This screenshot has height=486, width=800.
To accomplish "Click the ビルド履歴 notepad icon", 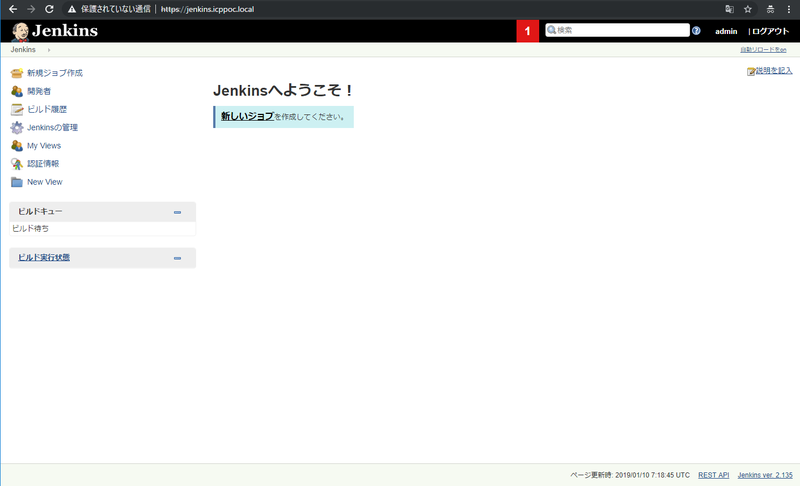I will click(x=17, y=109).
